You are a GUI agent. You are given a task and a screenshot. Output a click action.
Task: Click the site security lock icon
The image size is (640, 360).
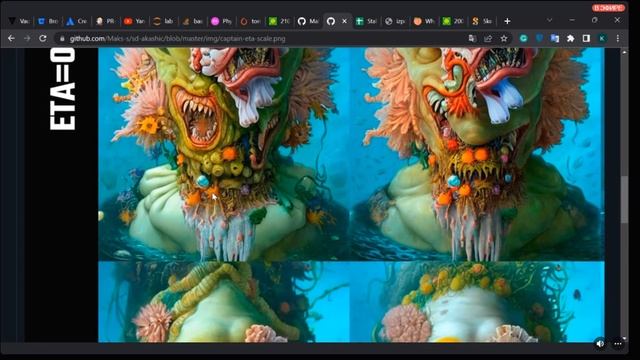[62, 39]
